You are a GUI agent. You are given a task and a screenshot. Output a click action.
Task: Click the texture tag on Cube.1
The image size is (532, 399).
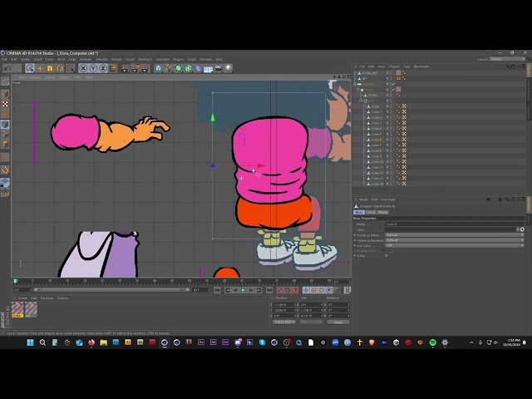[404, 112]
